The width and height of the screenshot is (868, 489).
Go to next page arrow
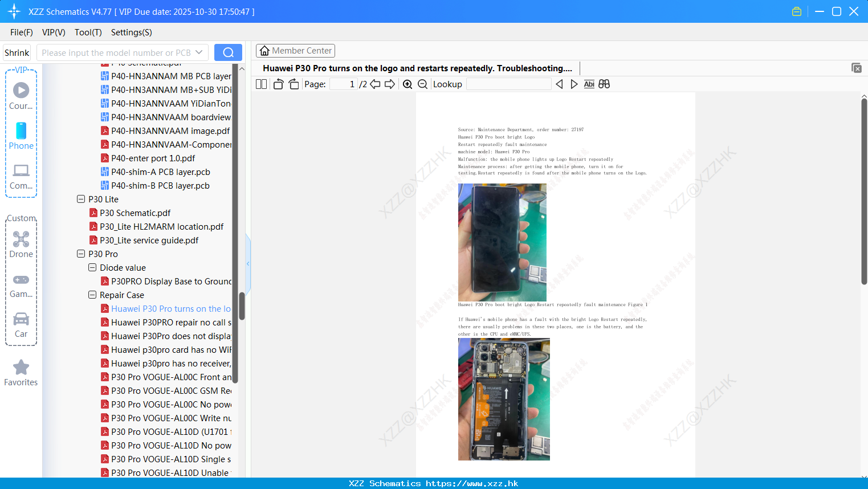coord(390,84)
